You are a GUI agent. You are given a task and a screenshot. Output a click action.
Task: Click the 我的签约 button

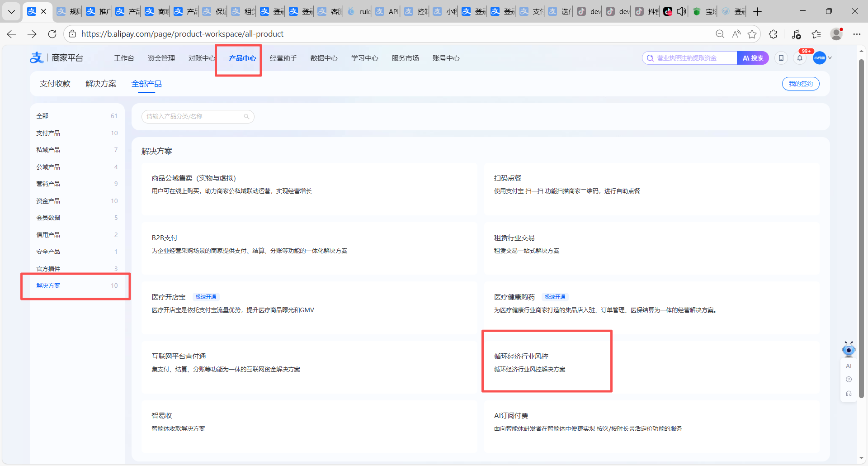coord(800,84)
